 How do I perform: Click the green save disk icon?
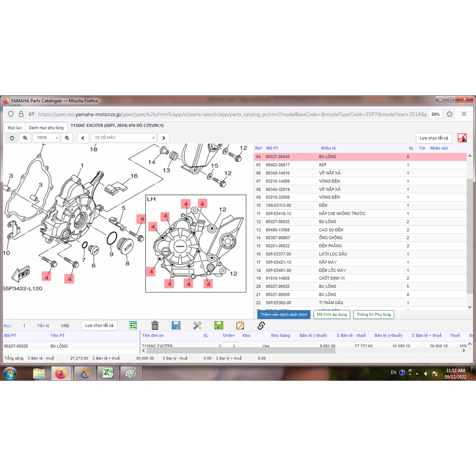coord(218,325)
